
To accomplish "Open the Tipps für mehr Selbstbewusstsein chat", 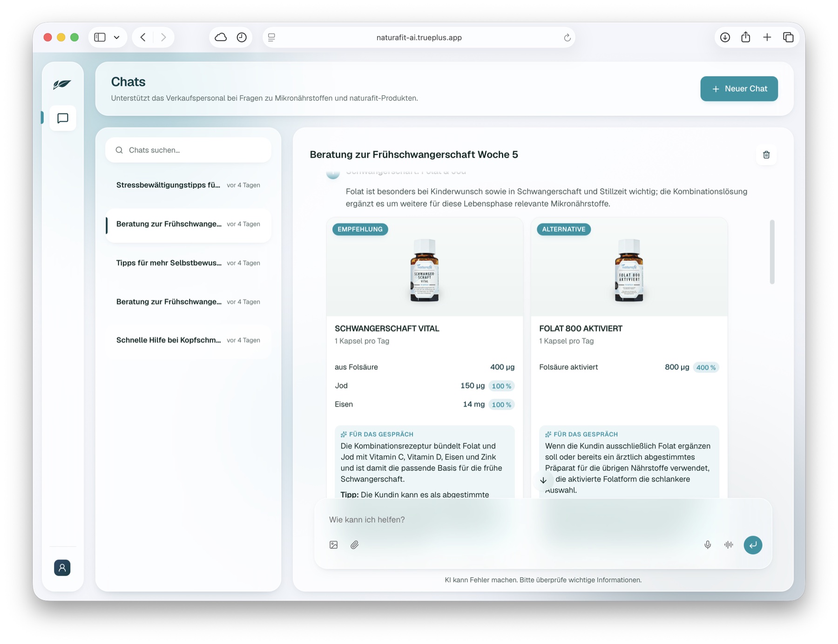I will pos(188,263).
